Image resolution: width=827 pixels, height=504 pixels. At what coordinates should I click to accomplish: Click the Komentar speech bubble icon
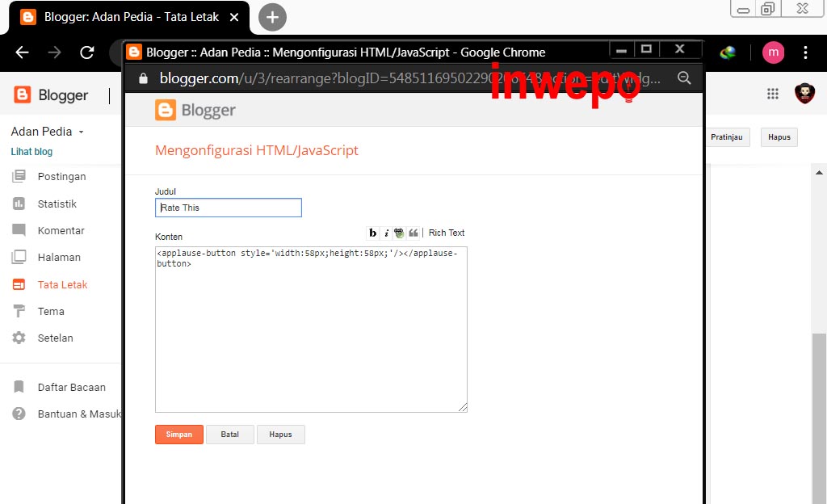tap(19, 230)
